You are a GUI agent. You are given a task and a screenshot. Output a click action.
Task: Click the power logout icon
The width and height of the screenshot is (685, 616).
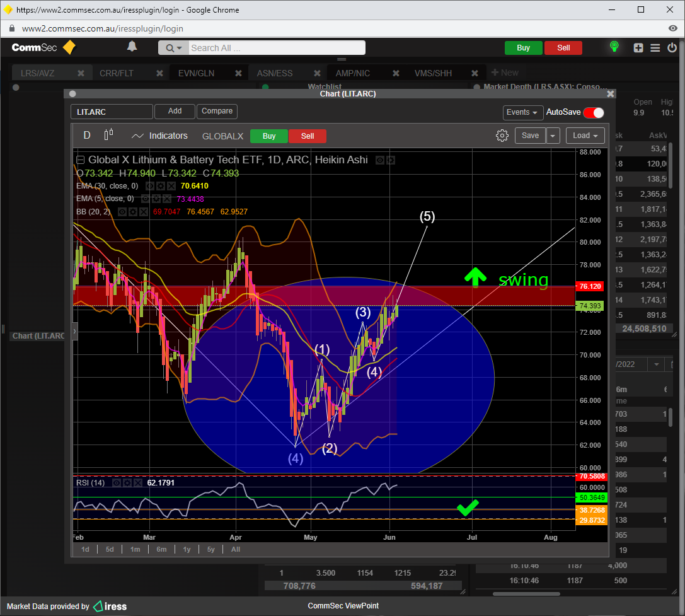pos(672,48)
